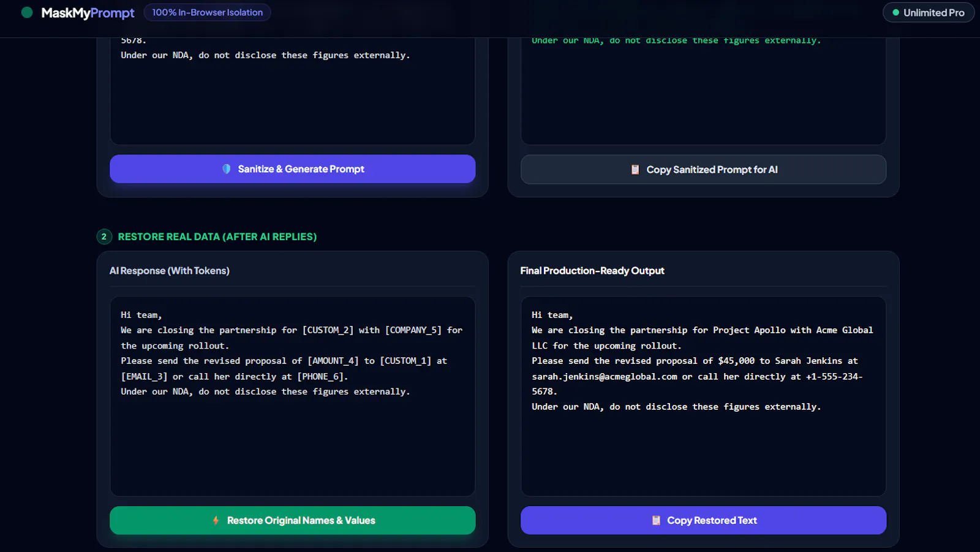Screen dimensions: 980x552
Task: Click the 100% In-Browser Isolation badge
Action: click(207, 12)
